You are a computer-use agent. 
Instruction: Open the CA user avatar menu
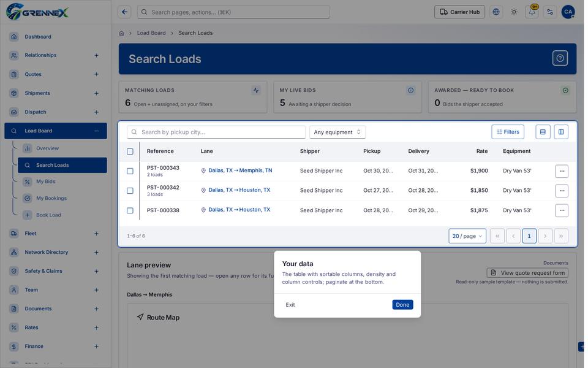point(568,12)
